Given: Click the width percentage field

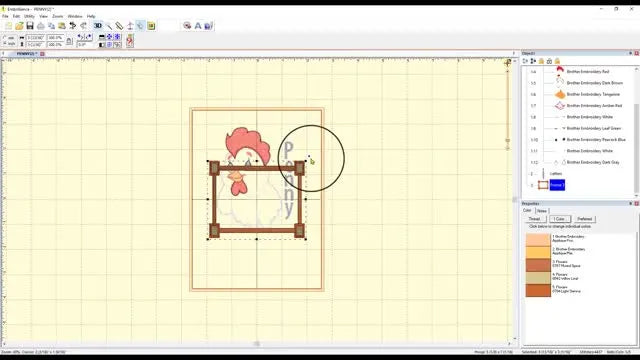Looking at the screenshot, I should pos(55,38).
